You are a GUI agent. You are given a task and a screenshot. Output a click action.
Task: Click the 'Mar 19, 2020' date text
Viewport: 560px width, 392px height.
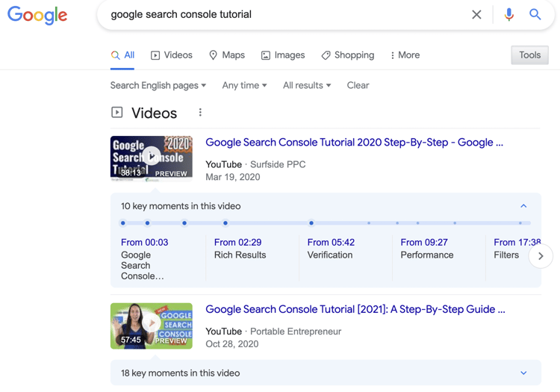point(233,177)
